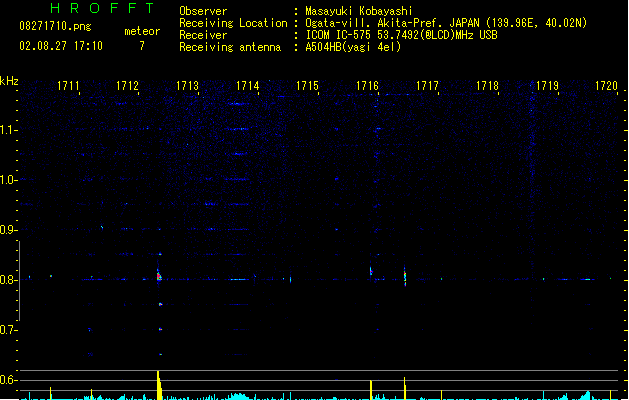Screen dimensions: 629x400
Task: Click the Receiving antenna label
Action: 230,47
